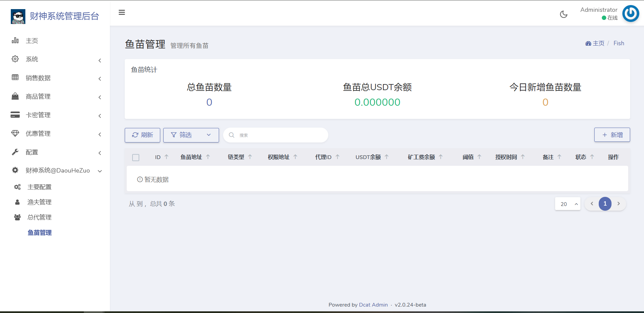The height and width of the screenshot is (313, 644).
Task: Click the Administrator power avatar icon
Action: pos(630,14)
